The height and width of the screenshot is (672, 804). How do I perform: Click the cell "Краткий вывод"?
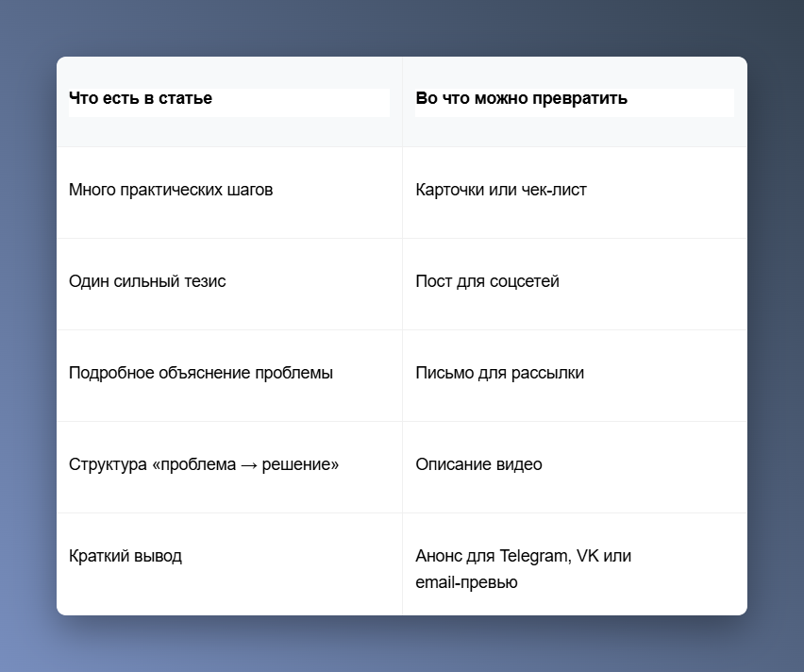coord(229,564)
